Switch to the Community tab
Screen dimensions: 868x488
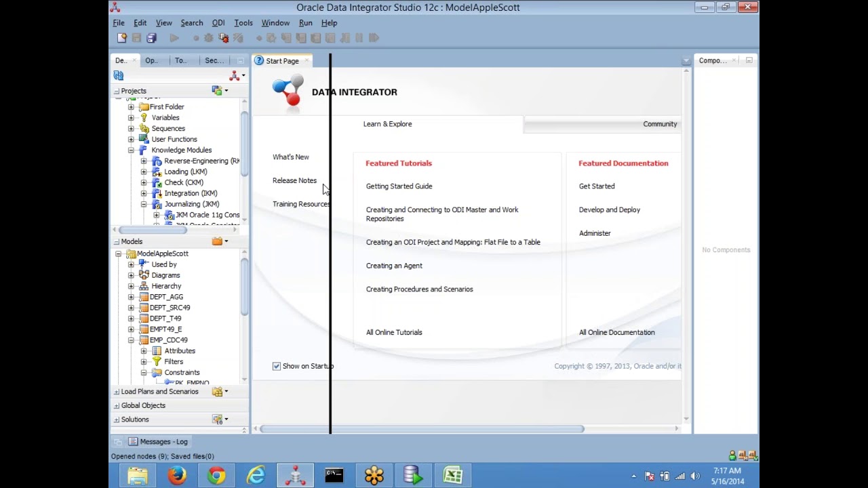660,124
